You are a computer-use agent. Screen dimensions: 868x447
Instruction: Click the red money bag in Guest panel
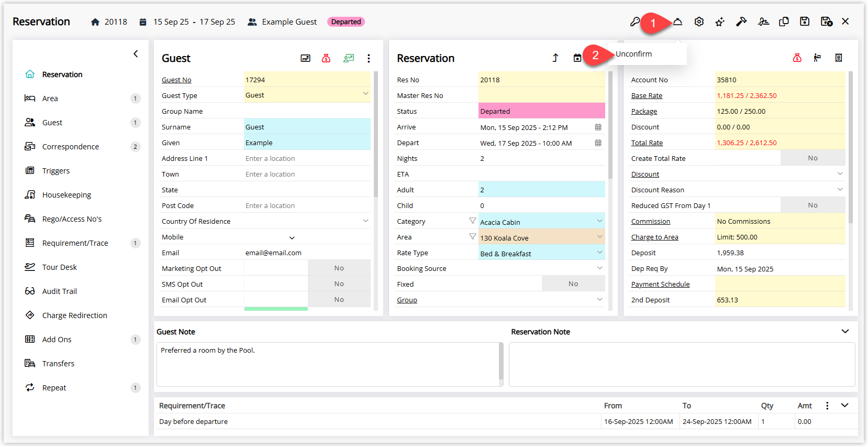326,58
